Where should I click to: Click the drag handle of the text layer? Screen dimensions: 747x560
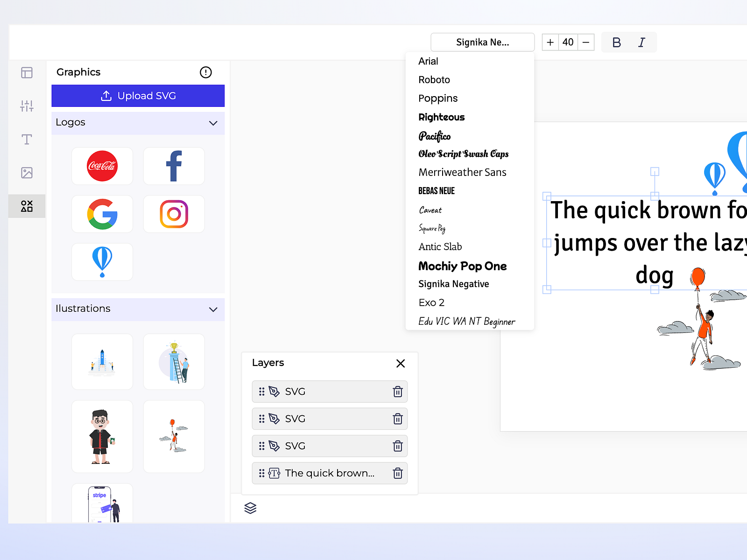[x=261, y=473]
